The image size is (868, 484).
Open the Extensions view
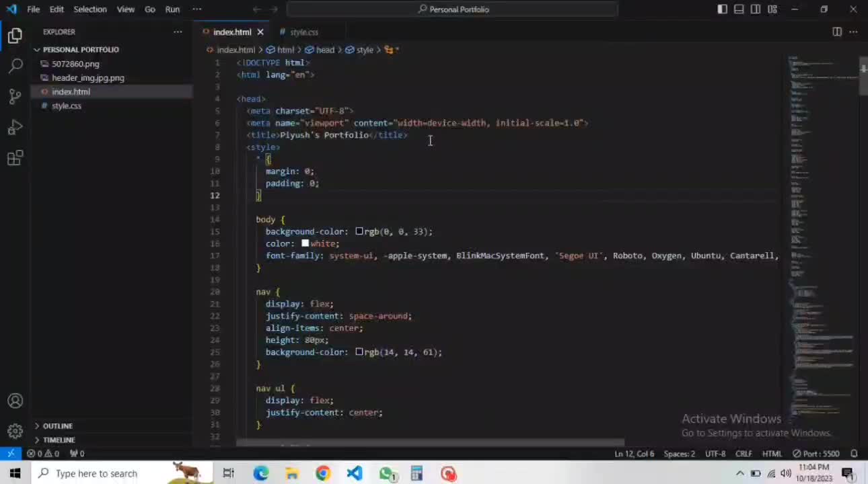15,159
